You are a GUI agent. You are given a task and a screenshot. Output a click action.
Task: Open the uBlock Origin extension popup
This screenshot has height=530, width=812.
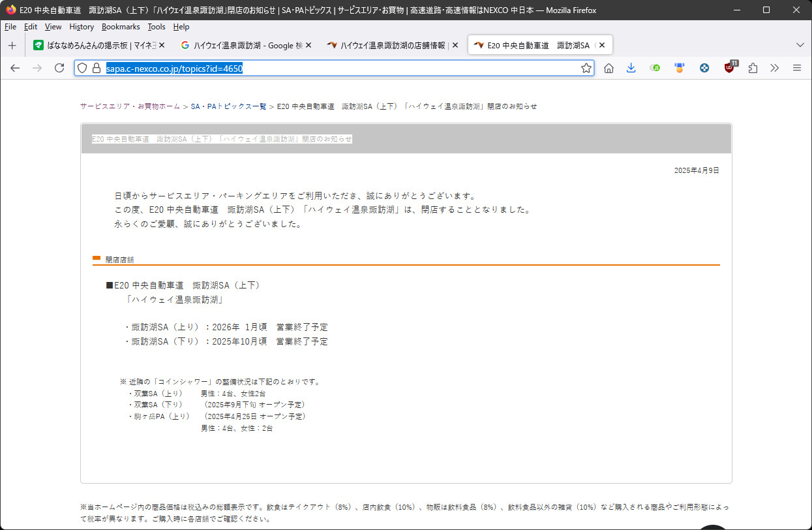[x=730, y=68]
